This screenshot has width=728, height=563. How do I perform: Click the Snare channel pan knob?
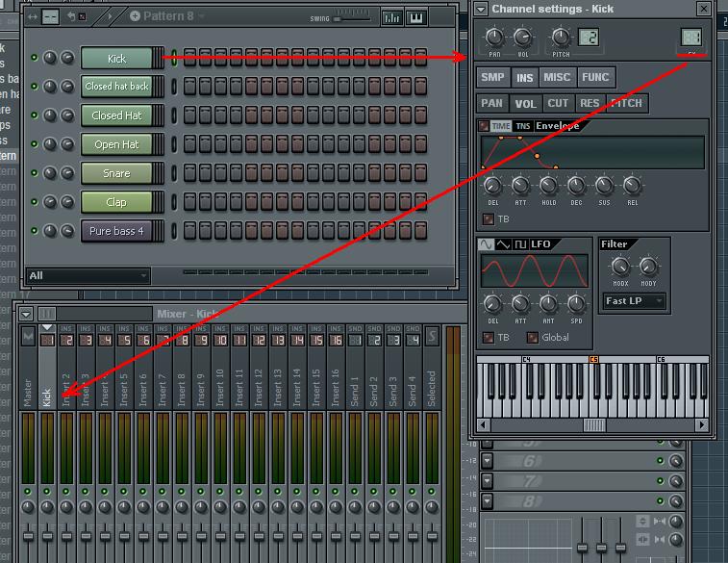(x=50, y=173)
